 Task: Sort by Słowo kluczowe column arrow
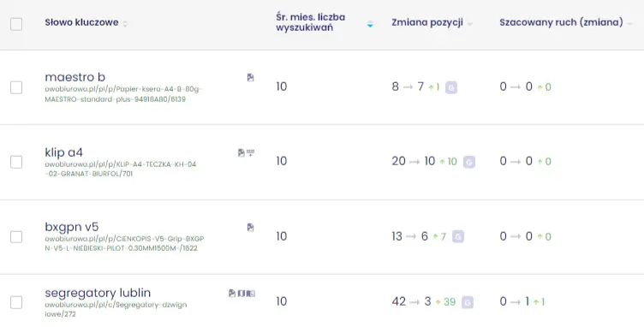tap(125, 24)
